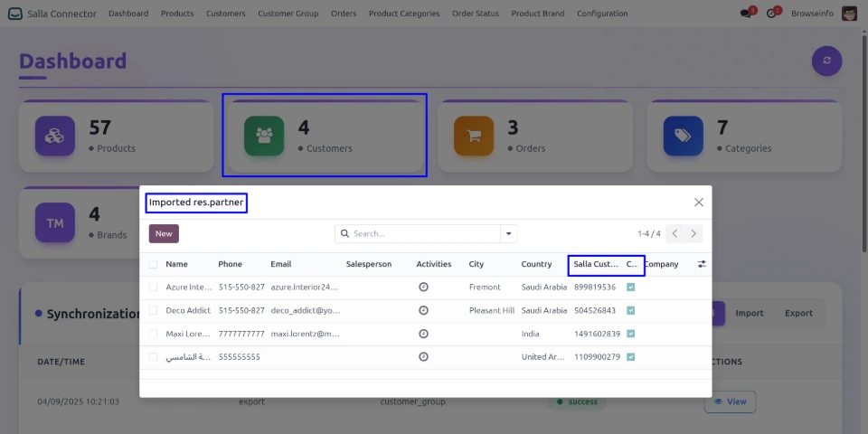Click the View button in synchronization row
The image size is (868, 434).
(x=730, y=401)
